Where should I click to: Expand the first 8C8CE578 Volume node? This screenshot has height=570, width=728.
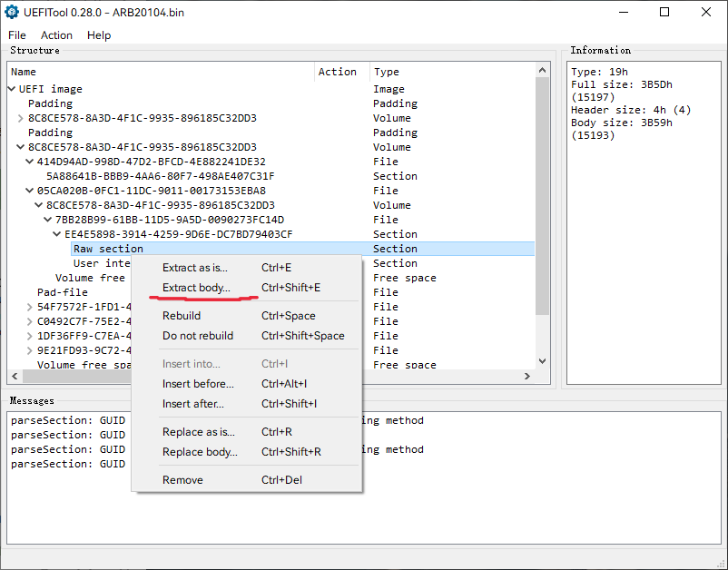point(21,118)
